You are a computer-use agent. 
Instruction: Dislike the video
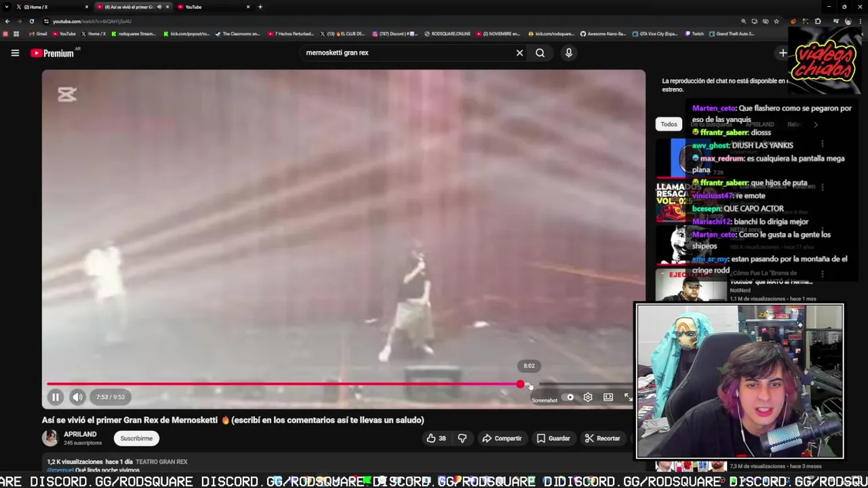pos(462,439)
